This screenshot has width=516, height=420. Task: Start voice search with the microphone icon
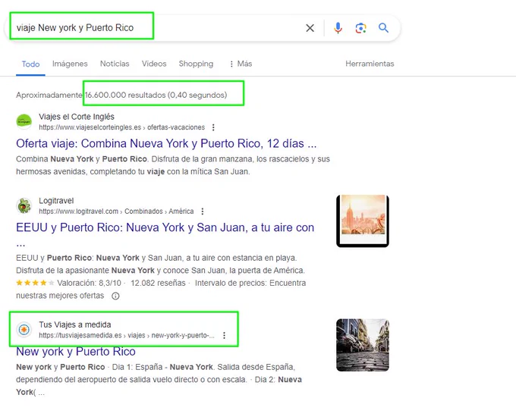tap(338, 28)
